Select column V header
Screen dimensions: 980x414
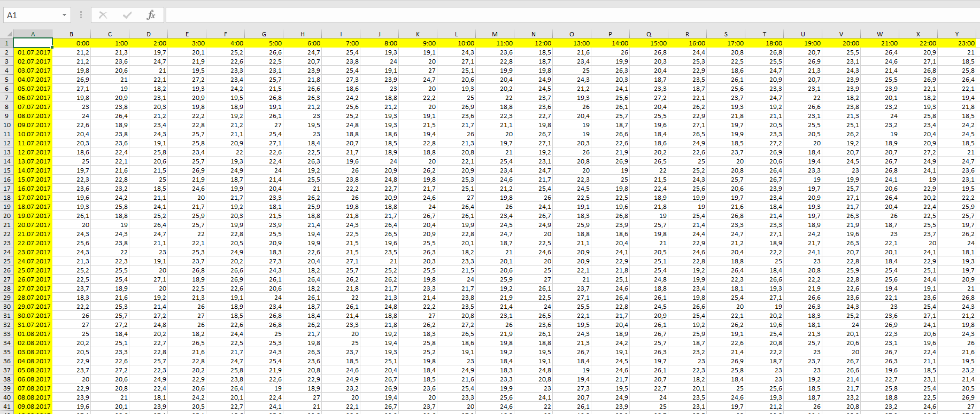pos(842,34)
